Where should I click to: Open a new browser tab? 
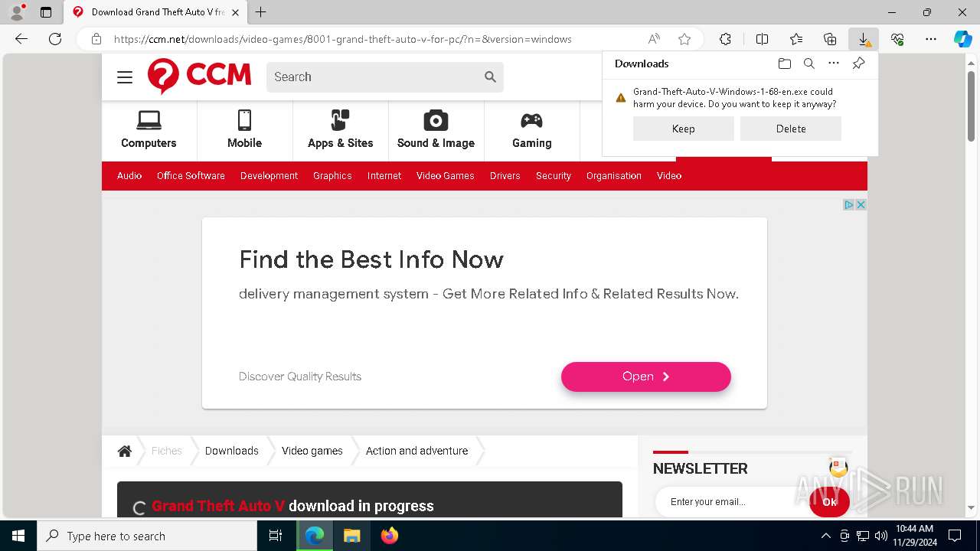pyautogui.click(x=260, y=12)
